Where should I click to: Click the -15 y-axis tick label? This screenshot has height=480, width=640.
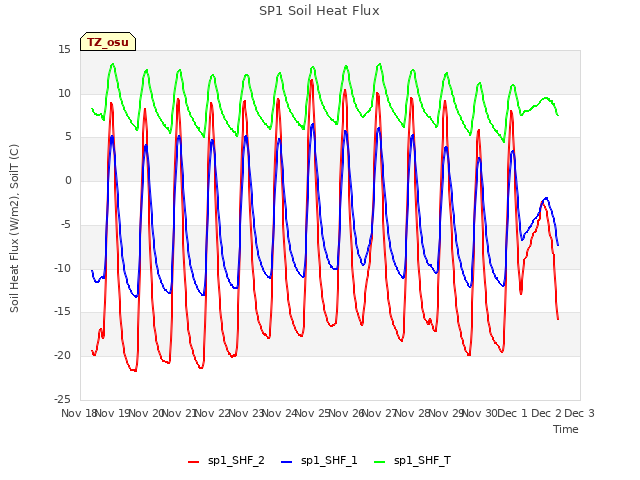pyautogui.click(x=63, y=312)
